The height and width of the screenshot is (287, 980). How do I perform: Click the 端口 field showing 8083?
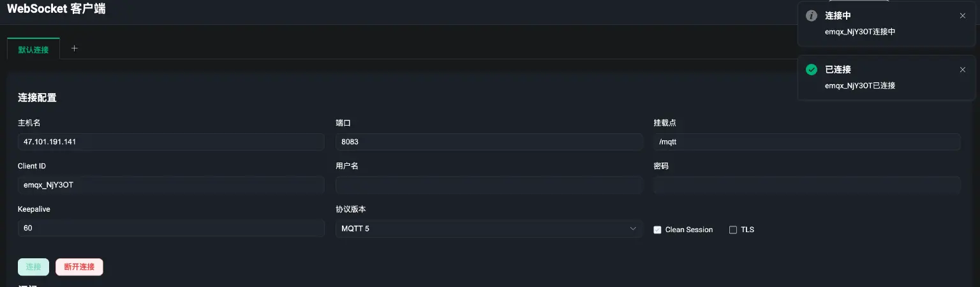pyautogui.click(x=489, y=142)
